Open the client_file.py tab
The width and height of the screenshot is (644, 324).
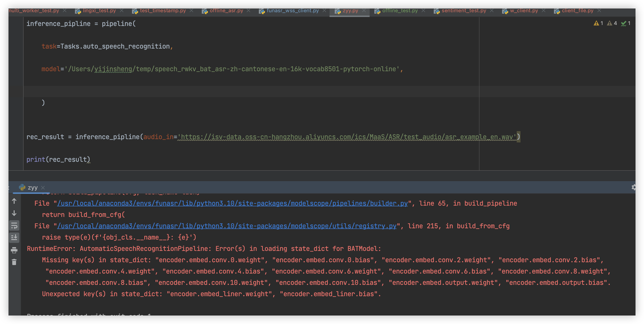pyautogui.click(x=574, y=11)
